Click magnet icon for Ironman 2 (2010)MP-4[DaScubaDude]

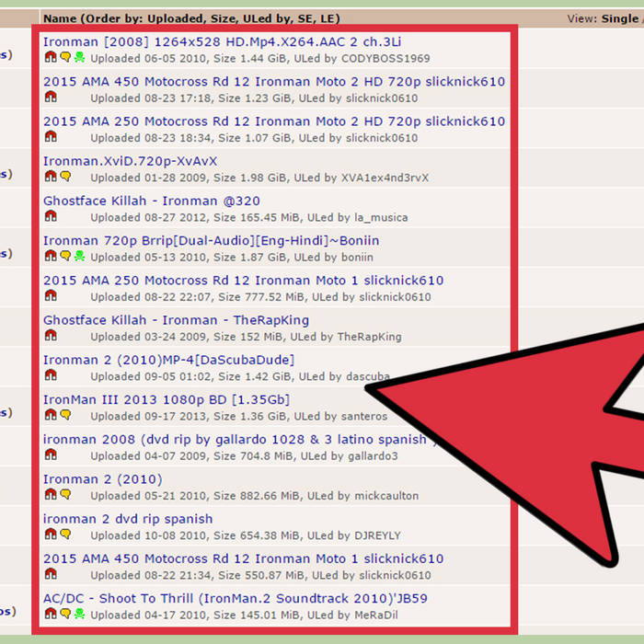coord(51,375)
